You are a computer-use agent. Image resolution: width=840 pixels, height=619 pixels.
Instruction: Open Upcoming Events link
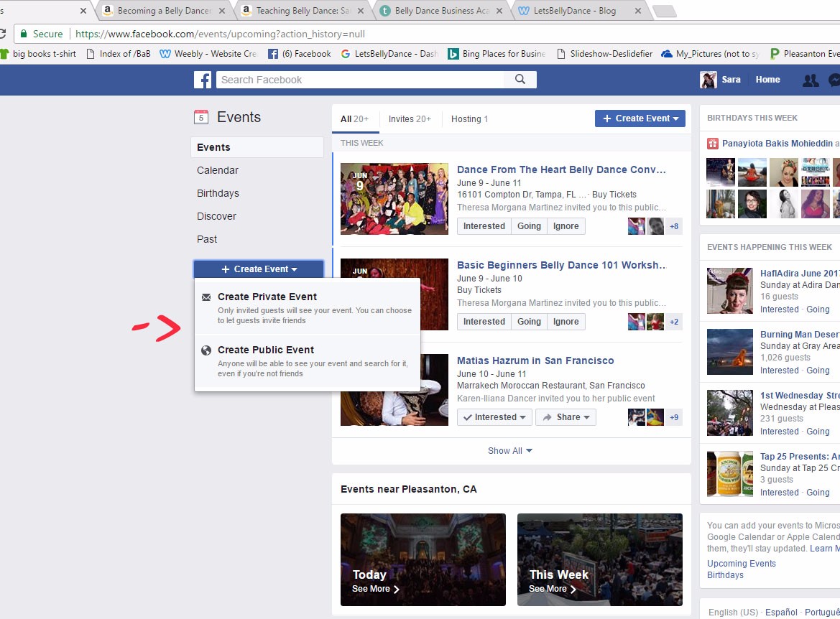(741, 563)
